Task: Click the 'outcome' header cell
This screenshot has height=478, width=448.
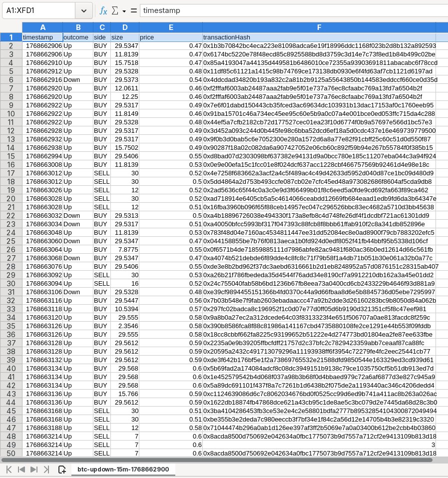Action: point(78,37)
